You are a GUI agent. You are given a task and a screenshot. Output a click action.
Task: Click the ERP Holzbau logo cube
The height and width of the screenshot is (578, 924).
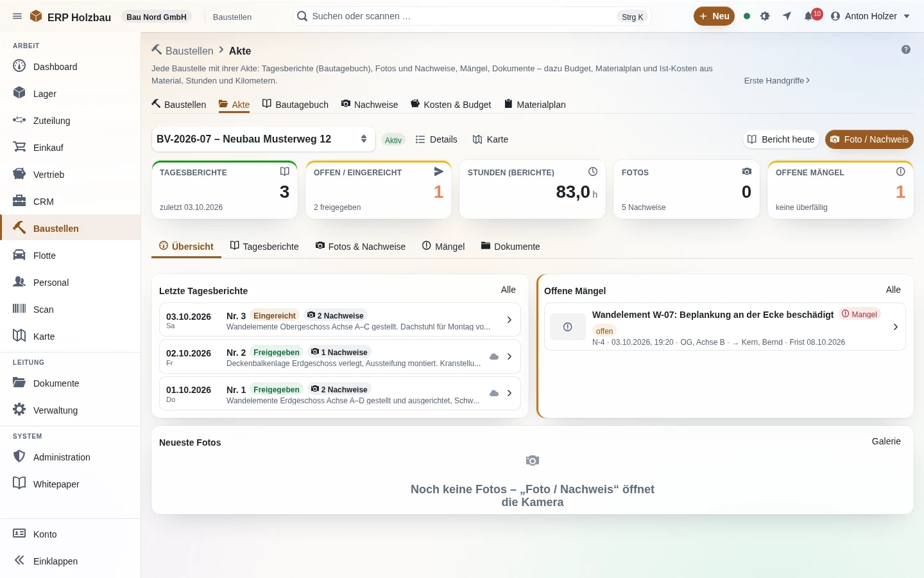(37, 16)
